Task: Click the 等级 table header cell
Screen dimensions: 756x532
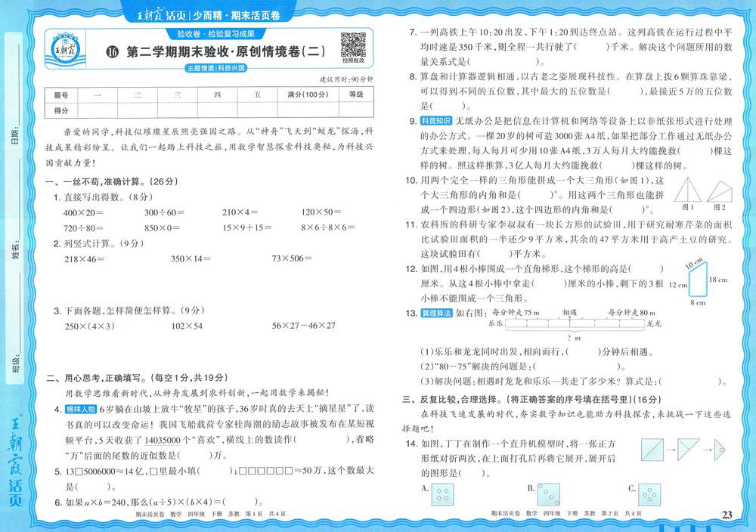Action: (x=356, y=95)
